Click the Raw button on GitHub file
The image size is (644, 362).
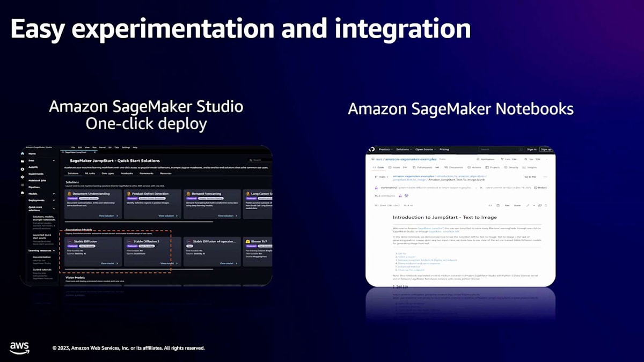pos(507,205)
